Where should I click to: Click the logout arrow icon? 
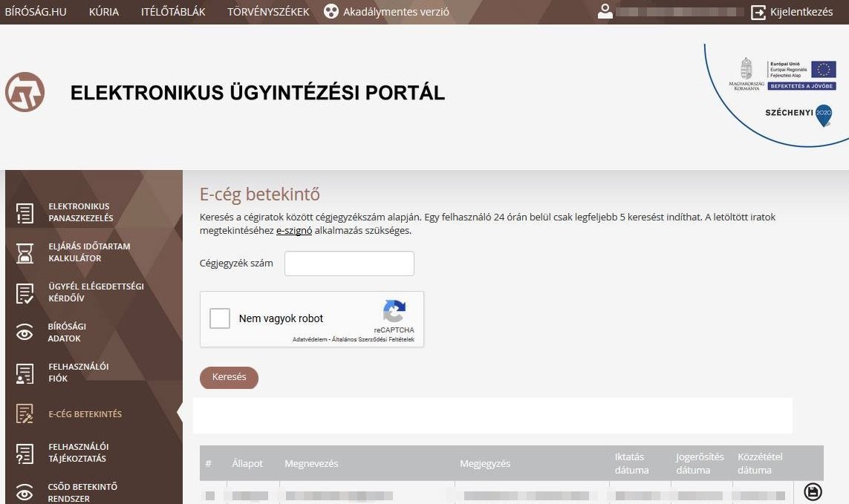pyautogui.click(x=758, y=12)
